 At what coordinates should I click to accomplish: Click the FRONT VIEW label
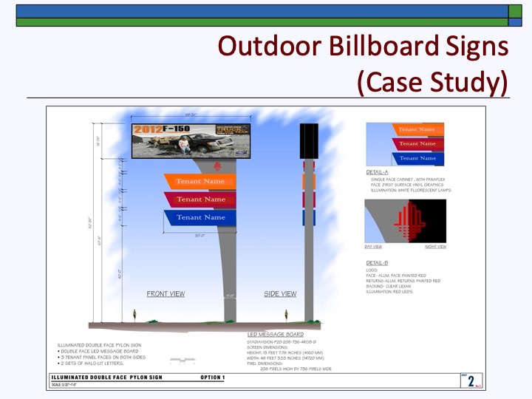(x=166, y=294)
